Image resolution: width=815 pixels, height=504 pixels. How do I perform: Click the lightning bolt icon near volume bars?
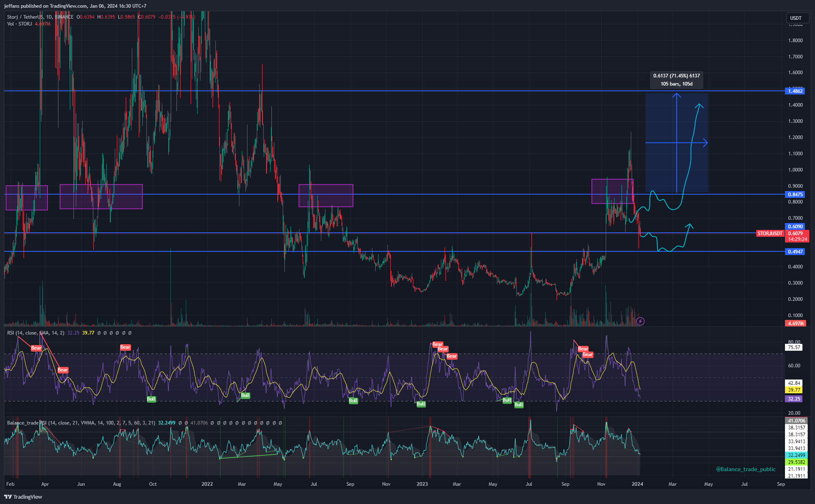tap(640, 322)
